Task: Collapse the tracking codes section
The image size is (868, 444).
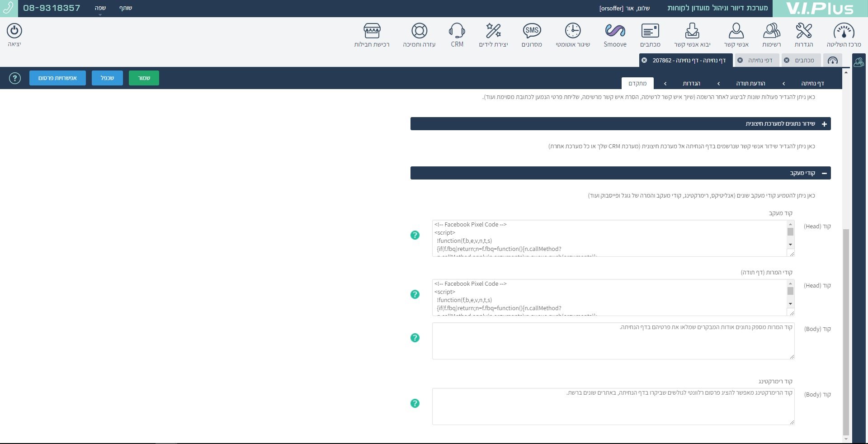Action: tap(824, 173)
